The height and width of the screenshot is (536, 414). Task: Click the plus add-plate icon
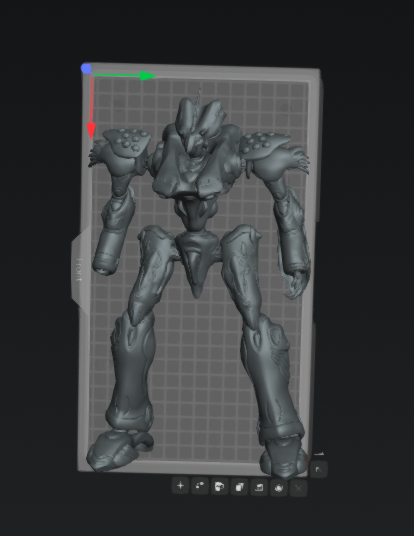point(181,486)
